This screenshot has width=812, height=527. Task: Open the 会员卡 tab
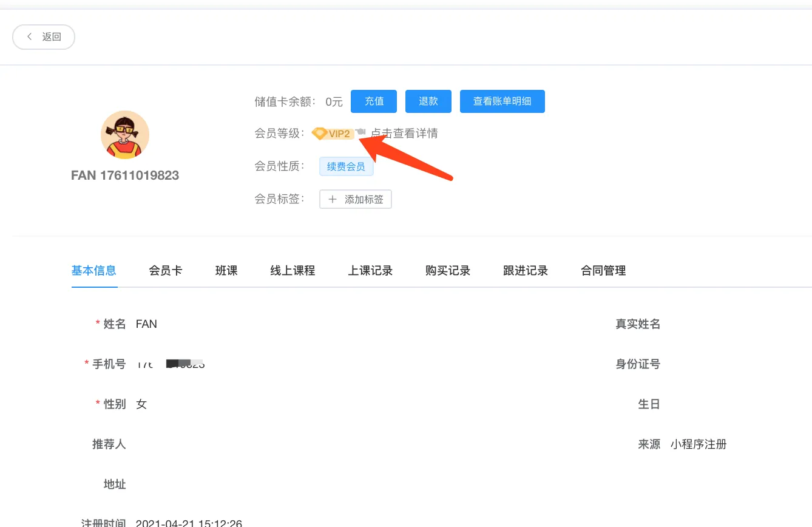coord(166,271)
